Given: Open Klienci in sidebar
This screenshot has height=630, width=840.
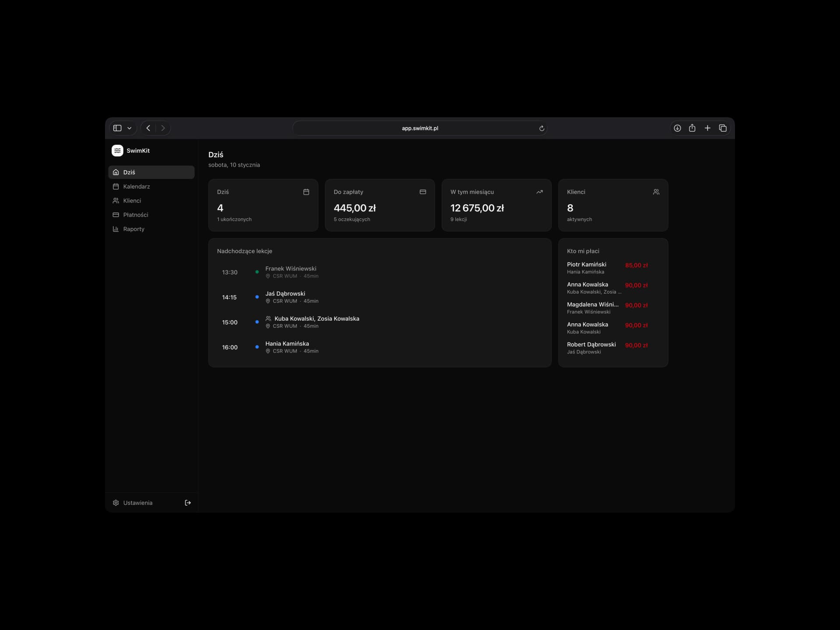Looking at the screenshot, I should (132, 200).
